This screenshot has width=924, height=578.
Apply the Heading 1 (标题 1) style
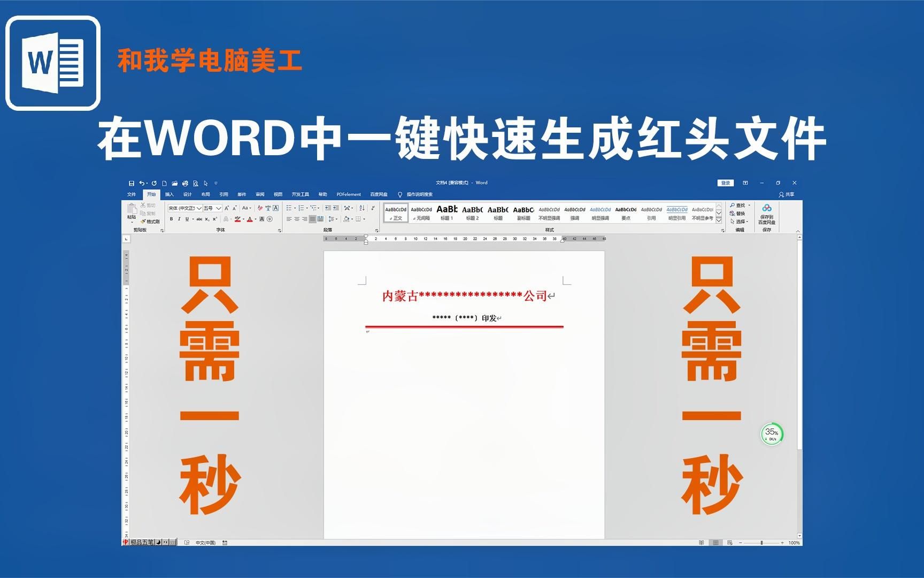pyautogui.click(x=446, y=213)
